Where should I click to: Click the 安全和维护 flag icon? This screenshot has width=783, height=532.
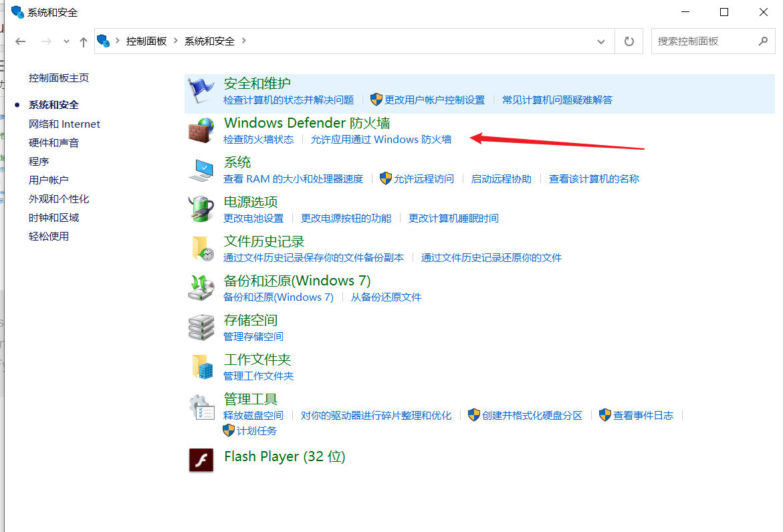(x=201, y=90)
